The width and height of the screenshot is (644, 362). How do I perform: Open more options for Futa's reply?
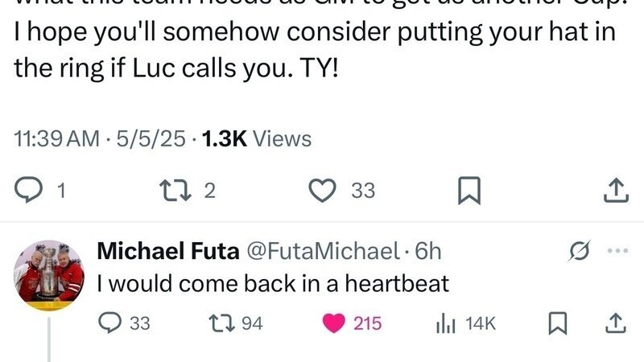click(617, 251)
